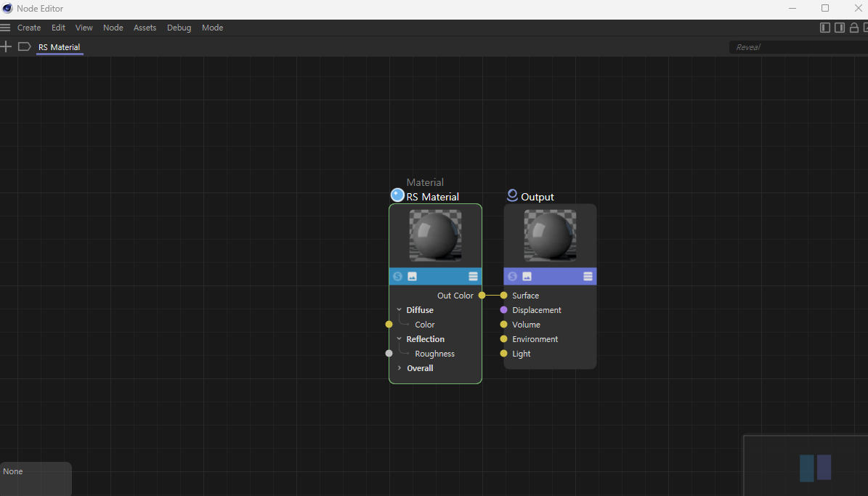
Task: Select the Output node title
Action: [537, 197]
